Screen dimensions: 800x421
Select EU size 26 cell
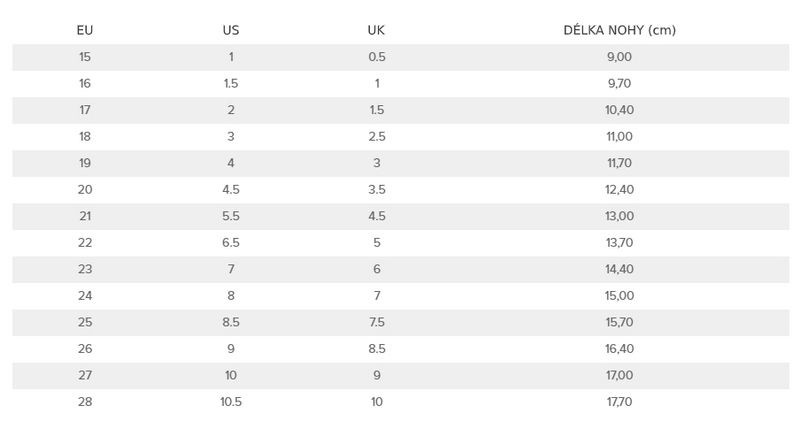(85, 349)
